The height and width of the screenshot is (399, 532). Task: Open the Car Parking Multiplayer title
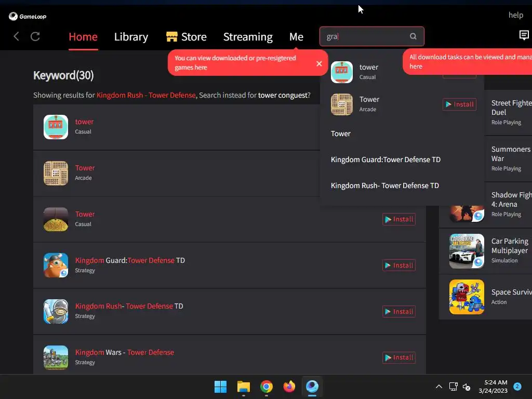tap(510, 246)
